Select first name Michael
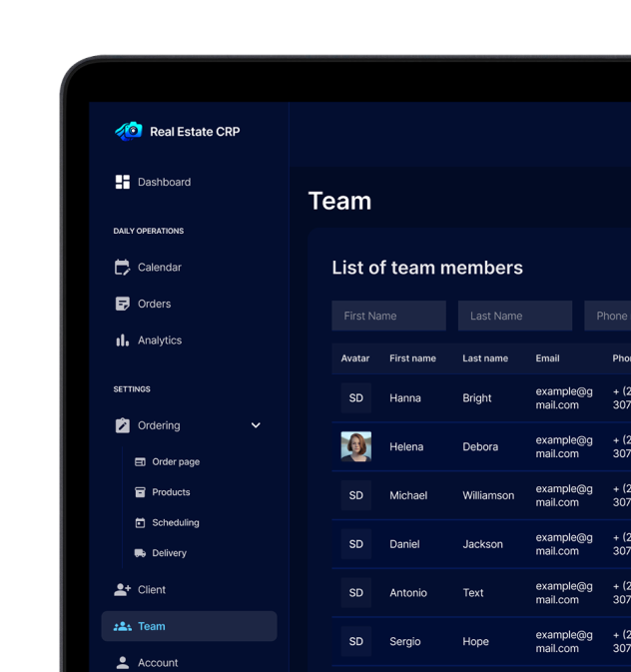 408,495
